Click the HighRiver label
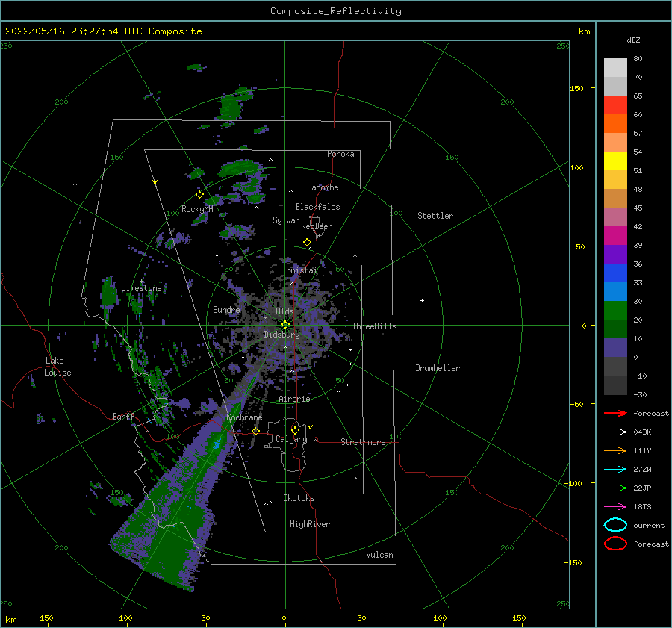This screenshot has width=672, height=628. (x=310, y=524)
